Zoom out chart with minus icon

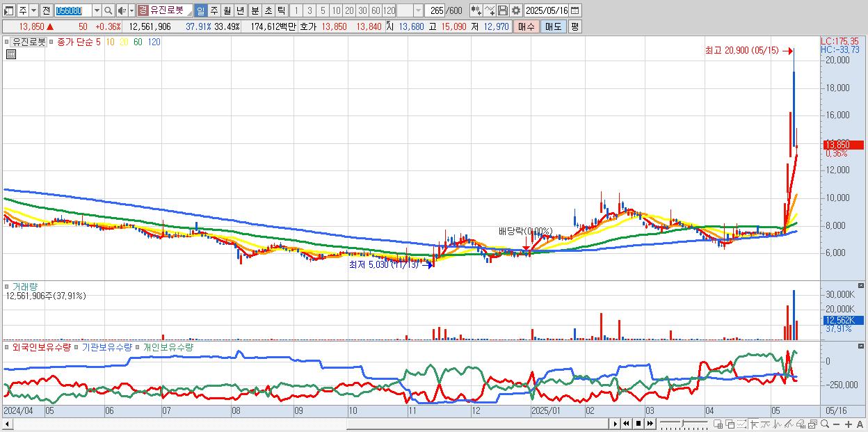[836, 424]
